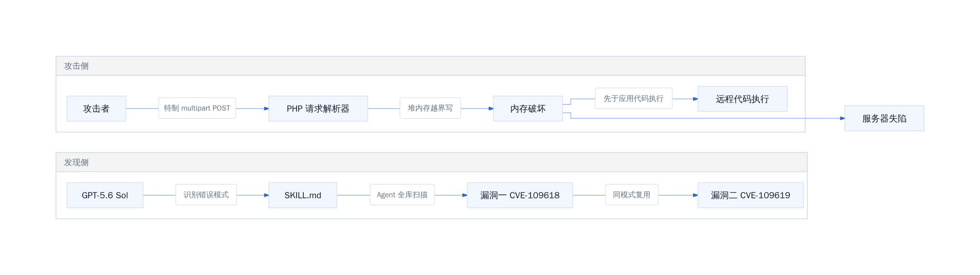Viewport: 980px width, 275px height.
Task: Select the SKILL.md node
Action: click(303, 195)
